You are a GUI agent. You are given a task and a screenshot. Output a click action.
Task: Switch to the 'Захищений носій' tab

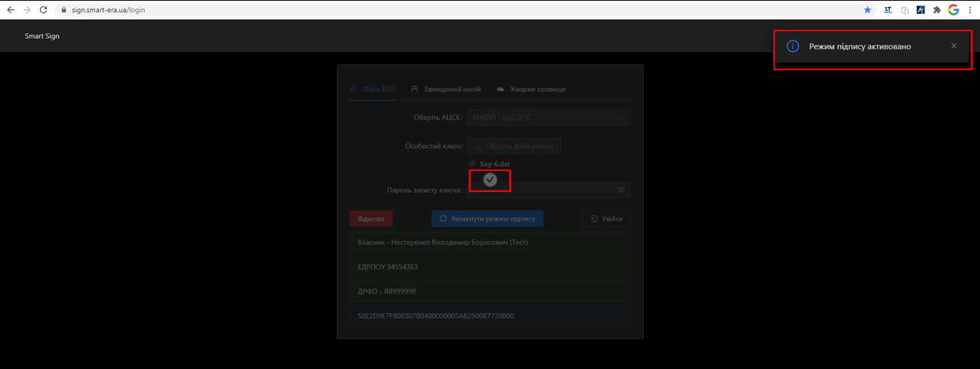[446, 89]
